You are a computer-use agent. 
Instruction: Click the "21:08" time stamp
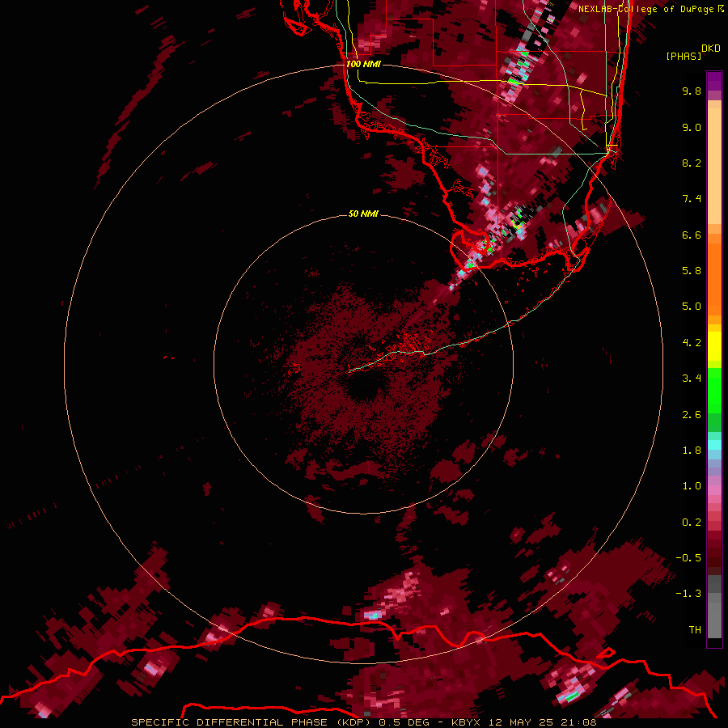pos(578,722)
